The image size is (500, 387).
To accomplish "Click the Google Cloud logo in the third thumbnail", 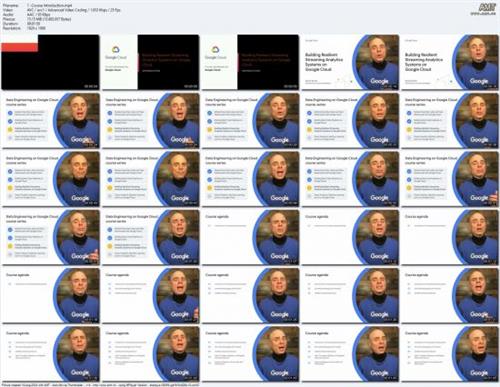I will click(x=215, y=52).
